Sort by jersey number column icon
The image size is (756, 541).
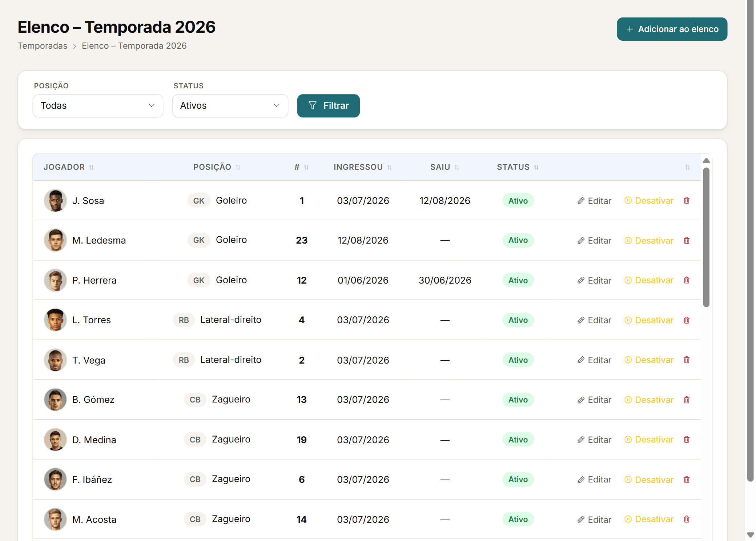click(x=306, y=167)
